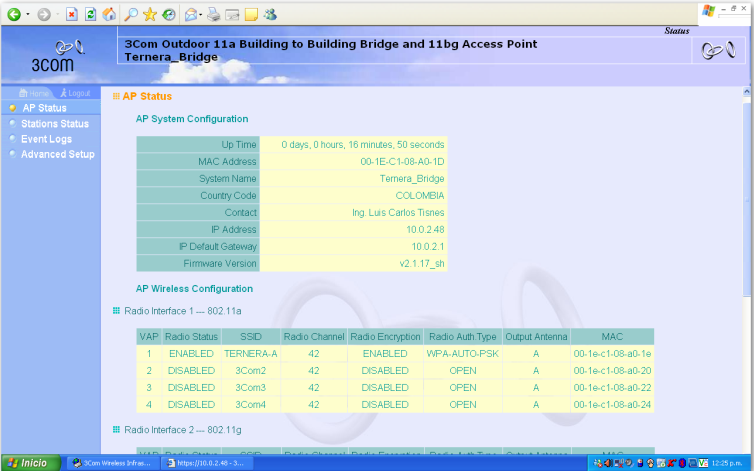754x471 pixels.
Task: Open Favorites with the star icon
Action: tap(150, 15)
